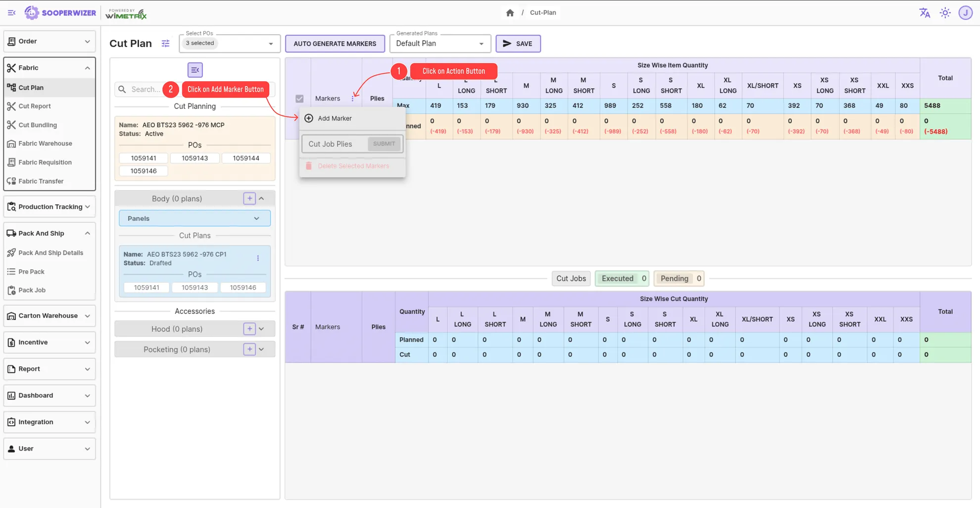The image size is (980, 508).
Task: Expand the Panels dropdown
Action: tap(195, 218)
